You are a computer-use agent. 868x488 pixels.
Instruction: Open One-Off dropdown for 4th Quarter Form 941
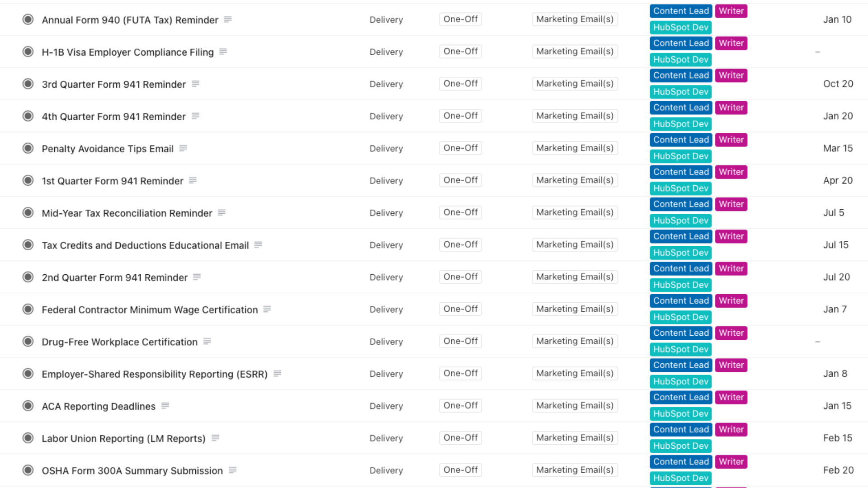click(460, 116)
